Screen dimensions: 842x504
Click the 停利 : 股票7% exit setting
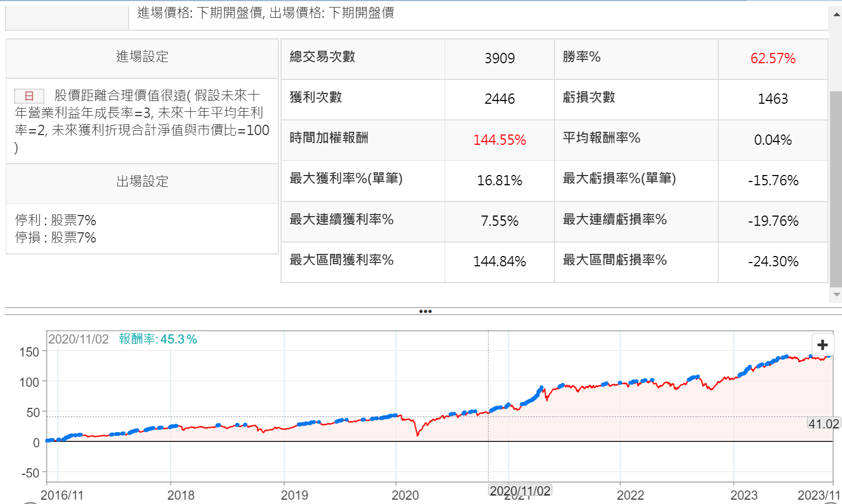(x=56, y=220)
